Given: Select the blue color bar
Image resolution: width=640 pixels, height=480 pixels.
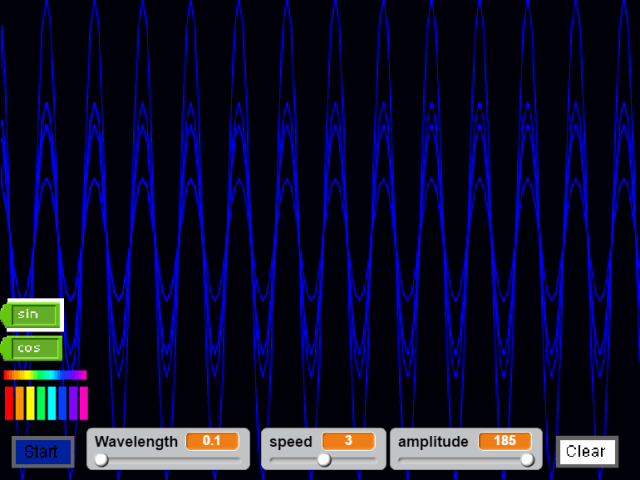Looking at the screenshot, I should coord(62,403).
